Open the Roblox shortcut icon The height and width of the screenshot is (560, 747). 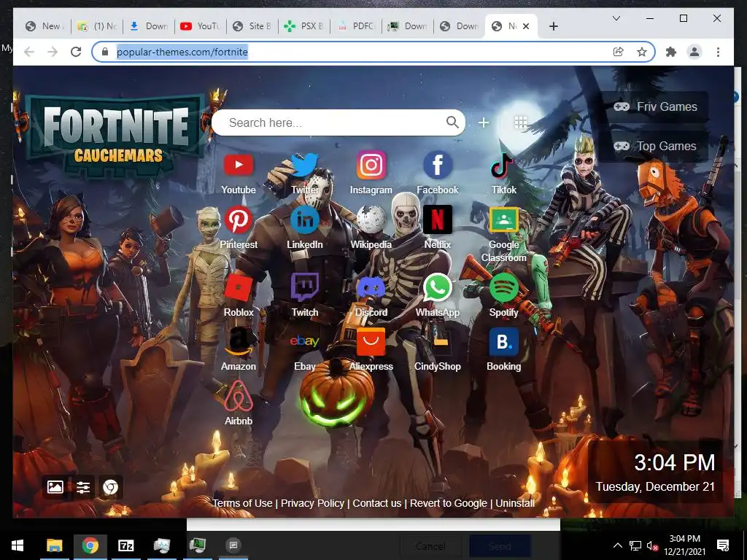pyautogui.click(x=239, y=287)
